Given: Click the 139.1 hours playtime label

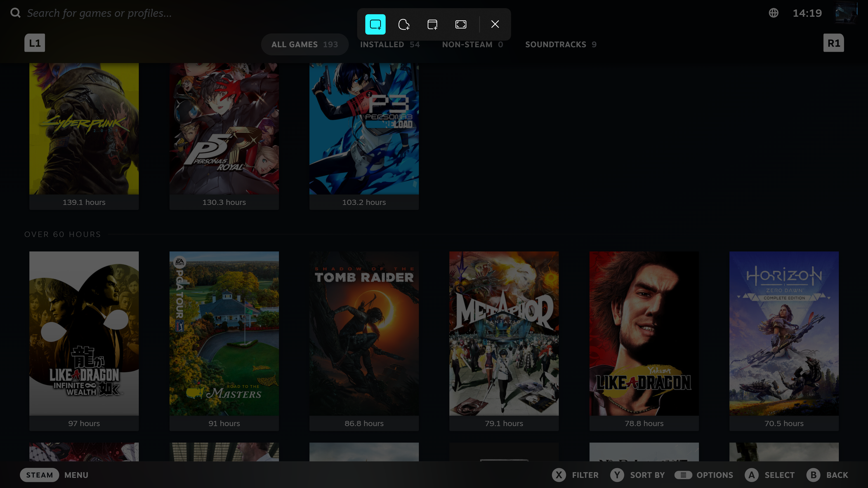Looking at the screenshot, I should pos(84,202).
